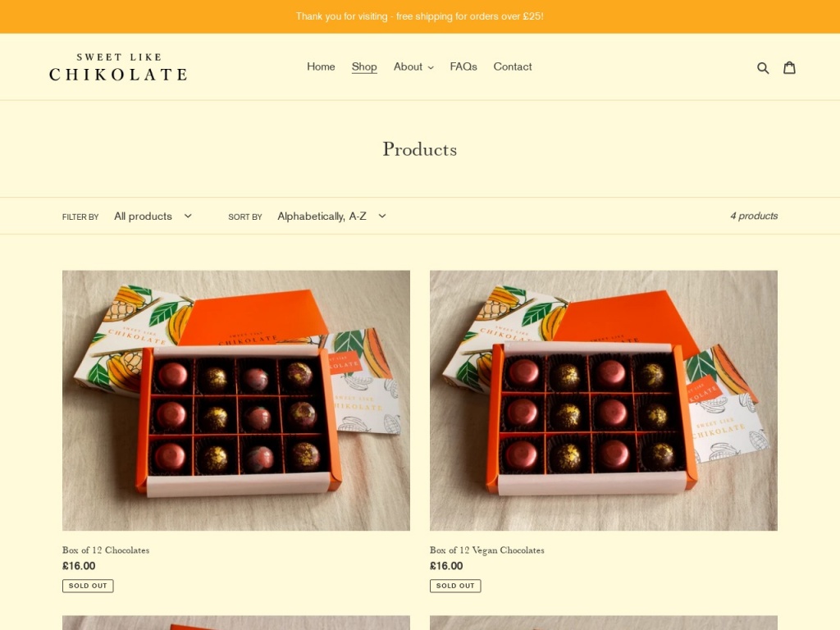Open the FAQs page
Viewport: 840px width, 630px height.
coord(463,66)
